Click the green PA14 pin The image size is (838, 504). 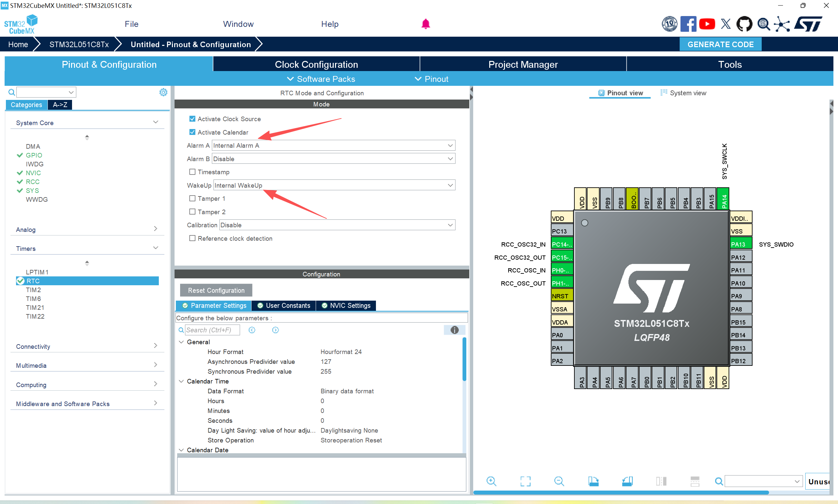coord(722,199)
